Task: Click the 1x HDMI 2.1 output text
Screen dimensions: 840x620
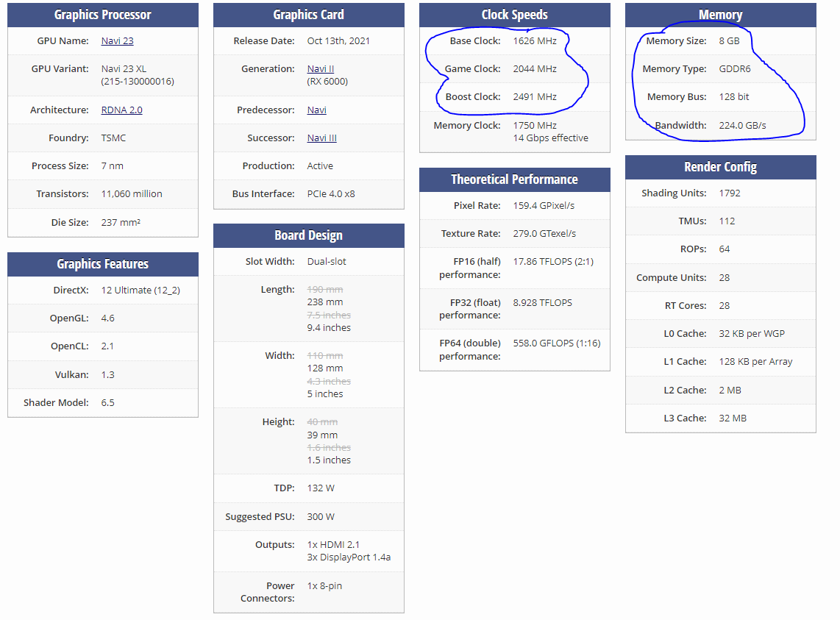Action: (333, 544)
